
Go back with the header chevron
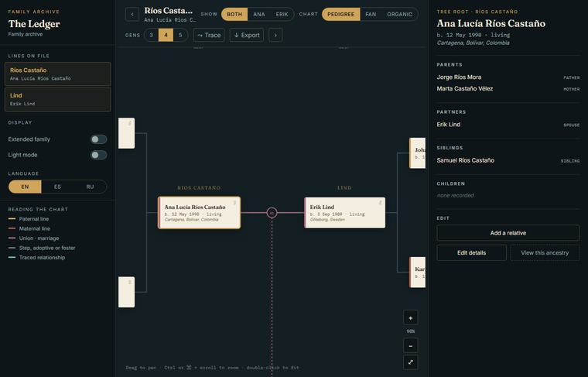click(132, 14)
